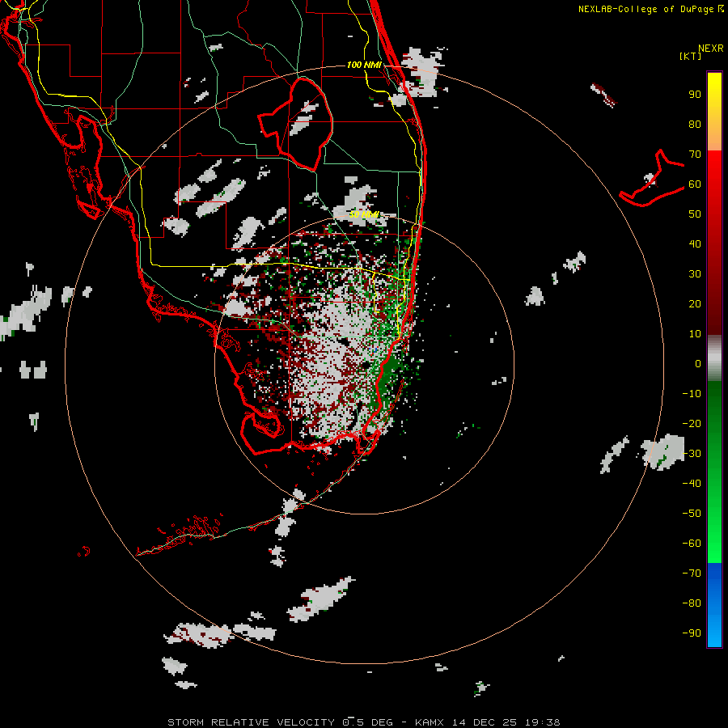Click the 10 value on the velocity scale
Viewport: 728px width, 728px height.
[695, 334]
